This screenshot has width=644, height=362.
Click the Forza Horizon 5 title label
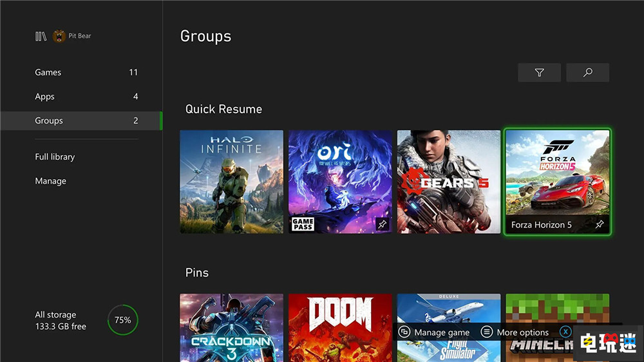click(x=542, y=225)
